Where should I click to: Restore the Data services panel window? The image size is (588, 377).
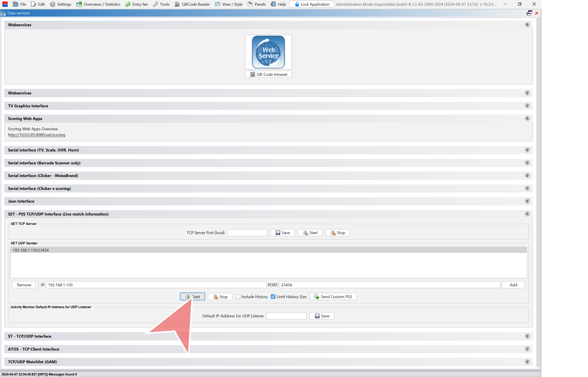click(529, 13)
